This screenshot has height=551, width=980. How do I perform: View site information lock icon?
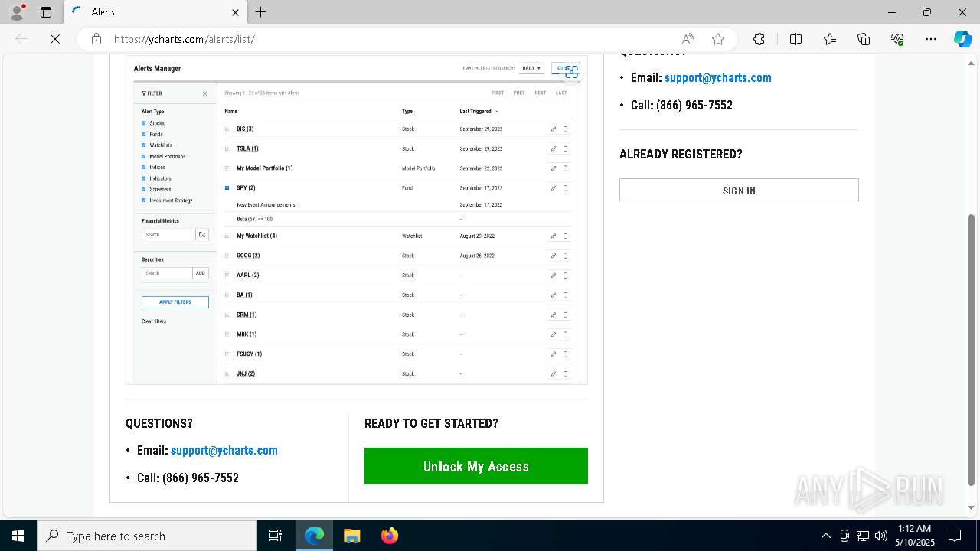point(96,39)
